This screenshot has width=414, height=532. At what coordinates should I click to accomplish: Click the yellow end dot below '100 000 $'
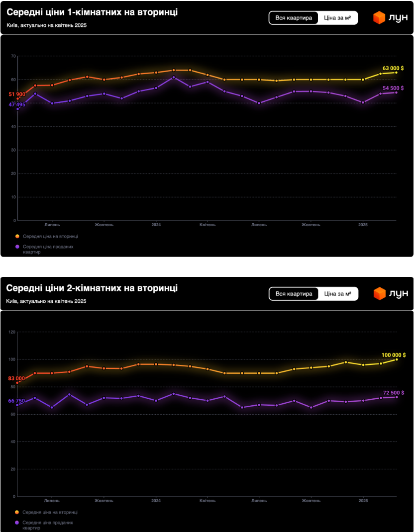(x=397, y=359)
